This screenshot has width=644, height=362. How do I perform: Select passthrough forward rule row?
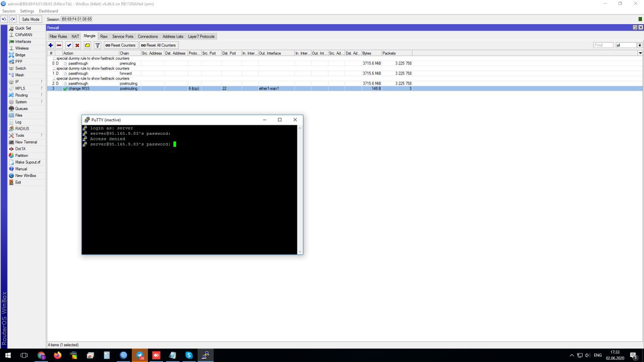coord(345,73)
